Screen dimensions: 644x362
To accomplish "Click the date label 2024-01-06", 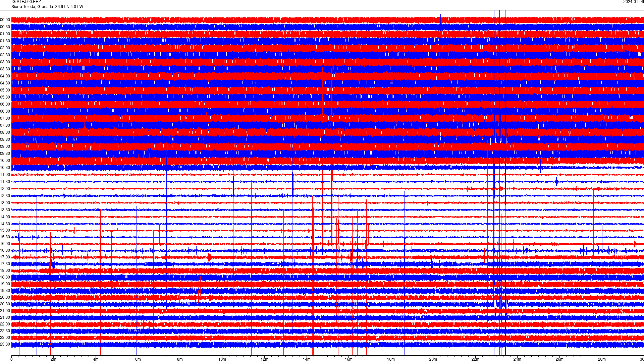I will pyautogui.click(x=633, y=2).
